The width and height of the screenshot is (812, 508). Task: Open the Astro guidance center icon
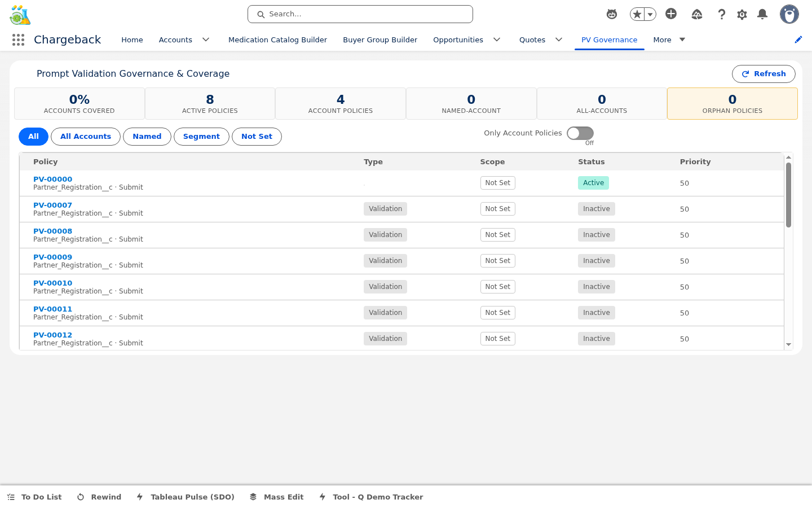[612, 14]
